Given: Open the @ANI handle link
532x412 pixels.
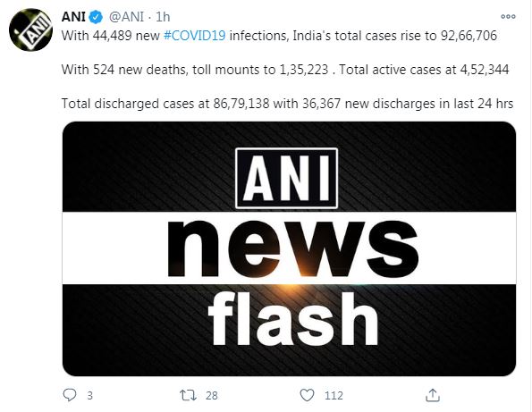Looking at the screenshot, I should 127,17.
